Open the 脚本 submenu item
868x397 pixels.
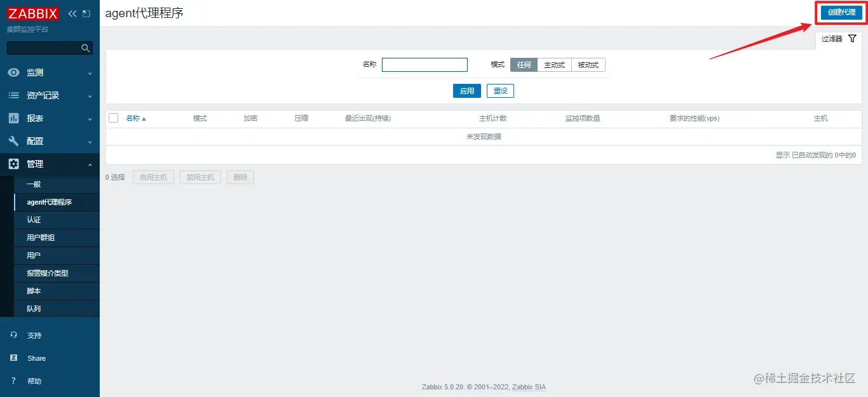57,291
